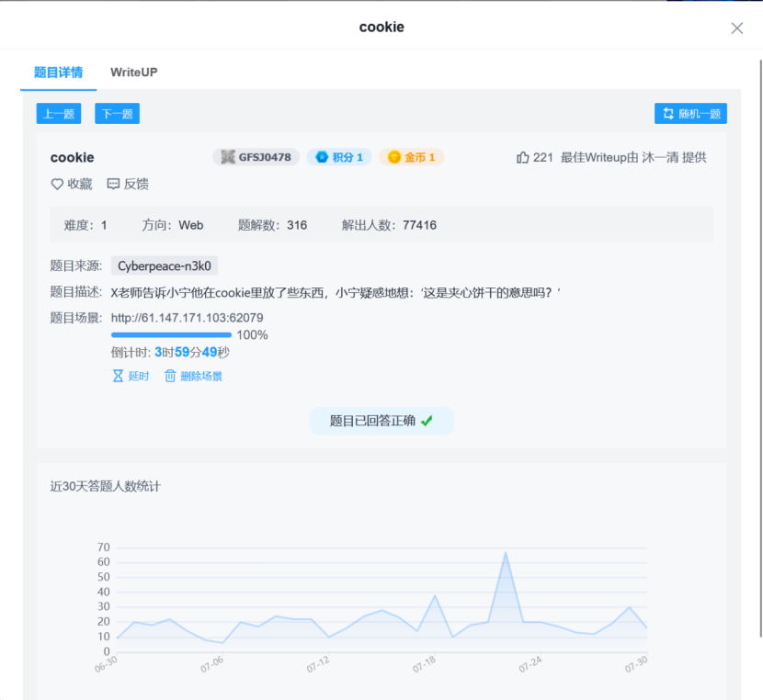Click the 题目已回答正确 status badge

pos(381,421)
